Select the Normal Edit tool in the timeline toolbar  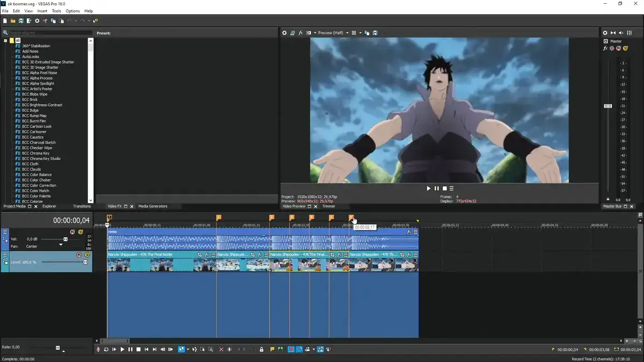coord(181,349)
